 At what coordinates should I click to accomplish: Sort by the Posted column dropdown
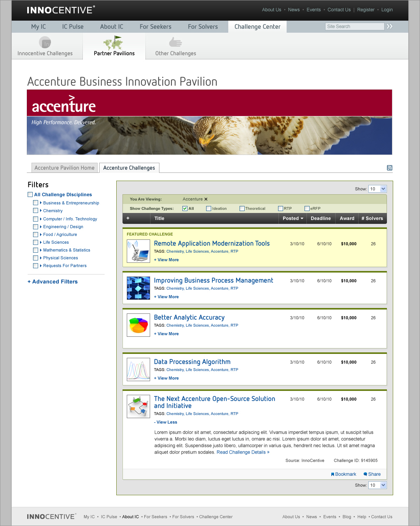(x=293, y=218)
